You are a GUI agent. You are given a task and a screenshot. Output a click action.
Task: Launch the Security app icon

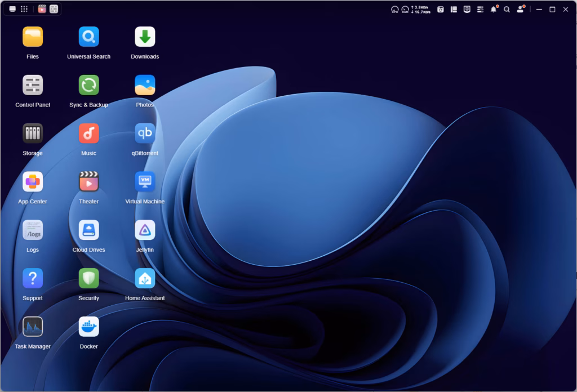click(88, 279)
